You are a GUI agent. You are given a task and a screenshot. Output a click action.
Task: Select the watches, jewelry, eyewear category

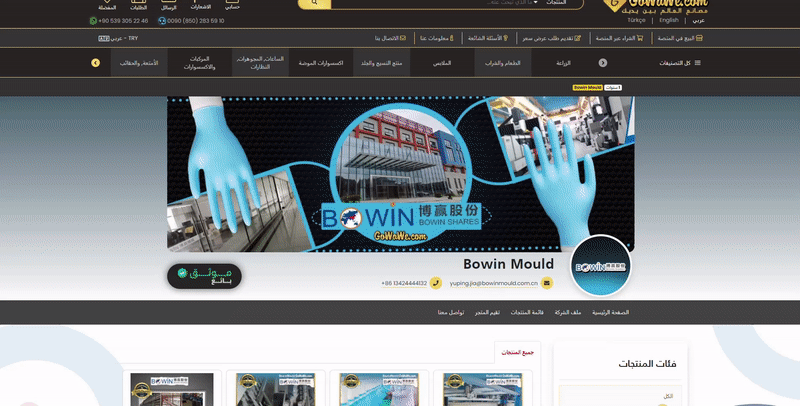point(260,63)
